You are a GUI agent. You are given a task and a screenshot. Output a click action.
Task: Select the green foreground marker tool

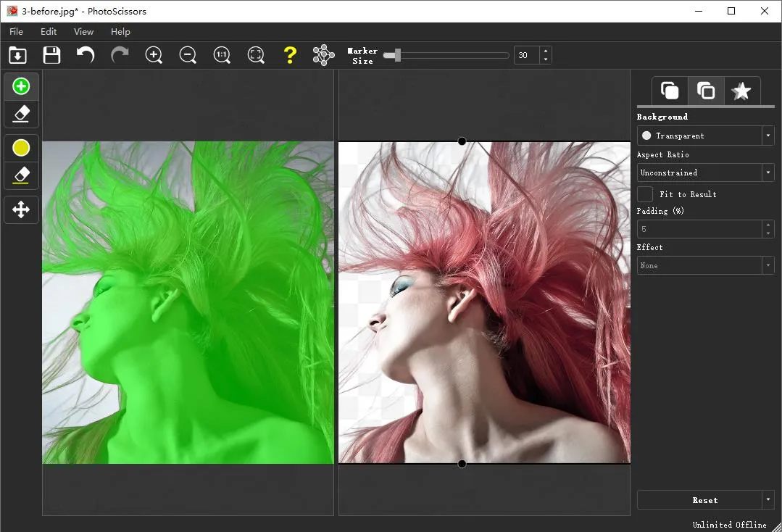click(x=21, y=86)
